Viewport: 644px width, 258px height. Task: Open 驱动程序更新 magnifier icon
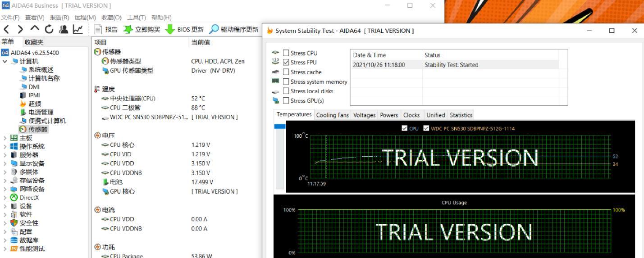point(215,30)
